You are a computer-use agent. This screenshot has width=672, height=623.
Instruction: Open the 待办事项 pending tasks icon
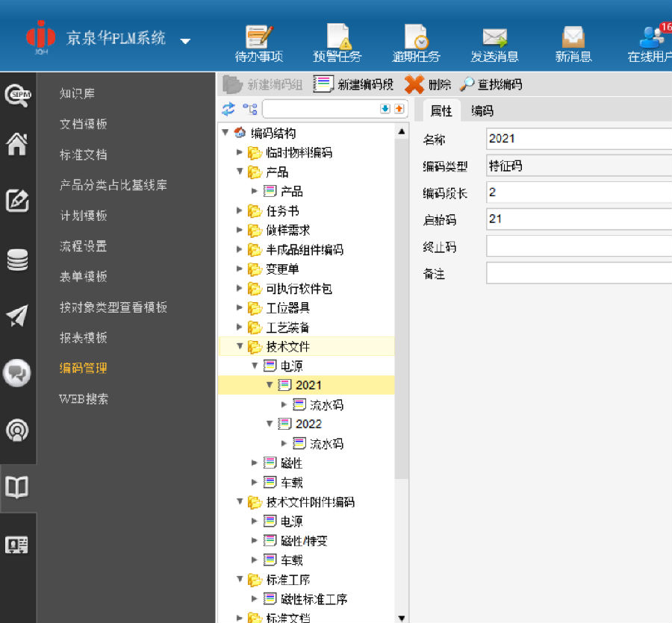click(x=259, y=43)
